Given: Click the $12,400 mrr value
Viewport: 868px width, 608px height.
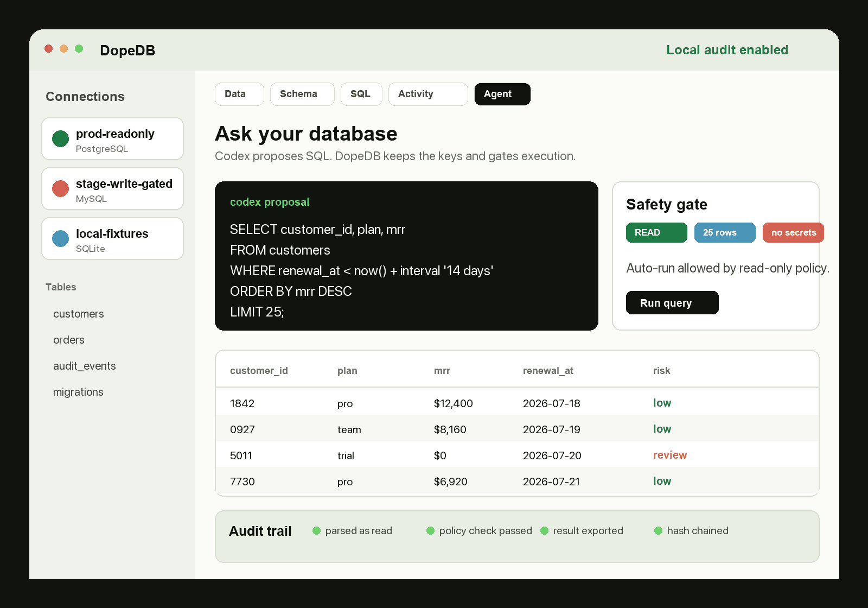Looking at the screenshot, I should [454, 403].
